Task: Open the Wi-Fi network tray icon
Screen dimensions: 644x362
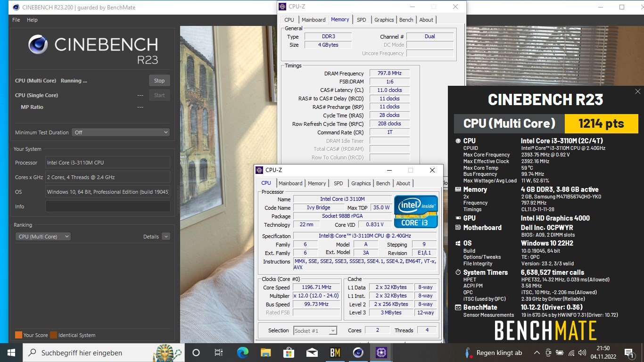Action: (x=571, y=353)
